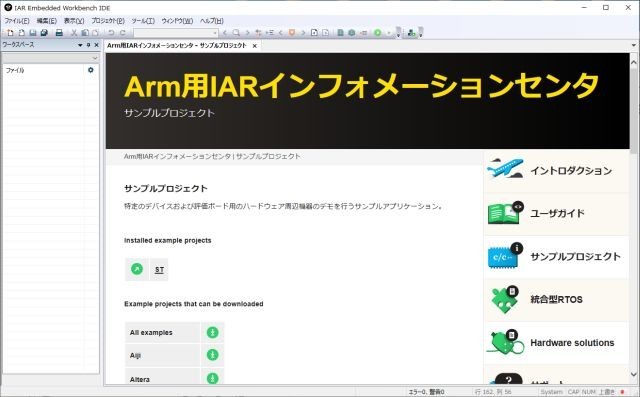Click the orange bookmark toggle icon
This screenshot has width=640, height=397.
(292, 33)
